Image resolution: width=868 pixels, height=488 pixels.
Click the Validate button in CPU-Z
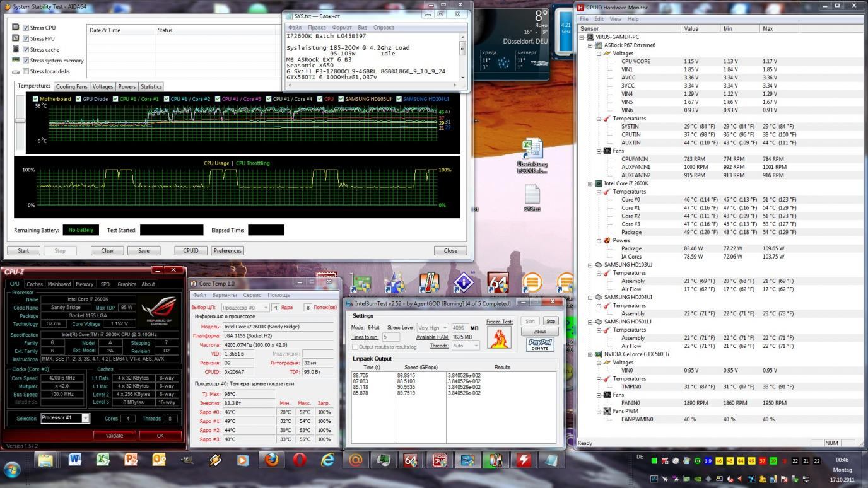click(114, 435)
